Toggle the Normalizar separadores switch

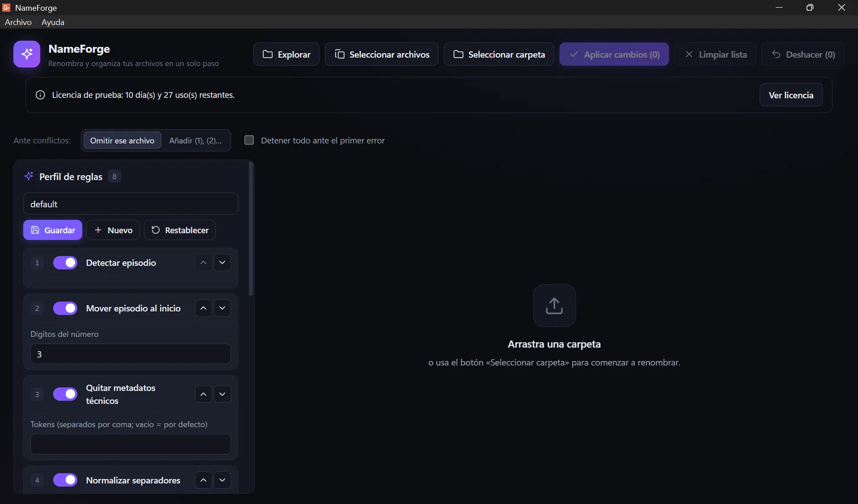coord(65,480)
